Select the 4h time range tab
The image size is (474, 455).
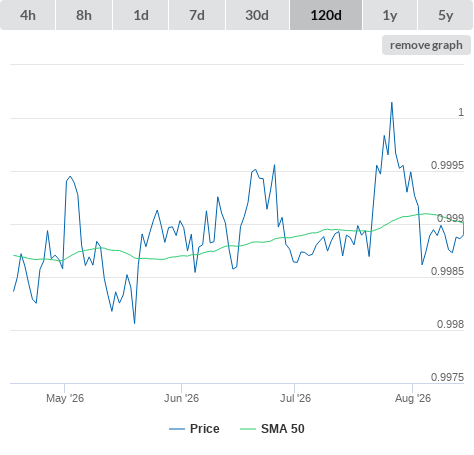click(x=27, y=15)
